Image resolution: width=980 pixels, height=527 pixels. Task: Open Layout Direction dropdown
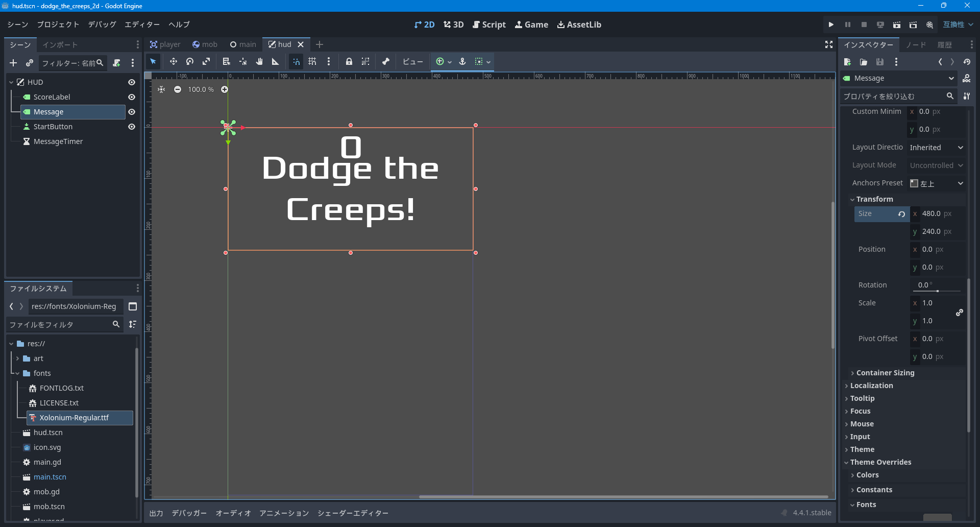click(x=937, y=148)
